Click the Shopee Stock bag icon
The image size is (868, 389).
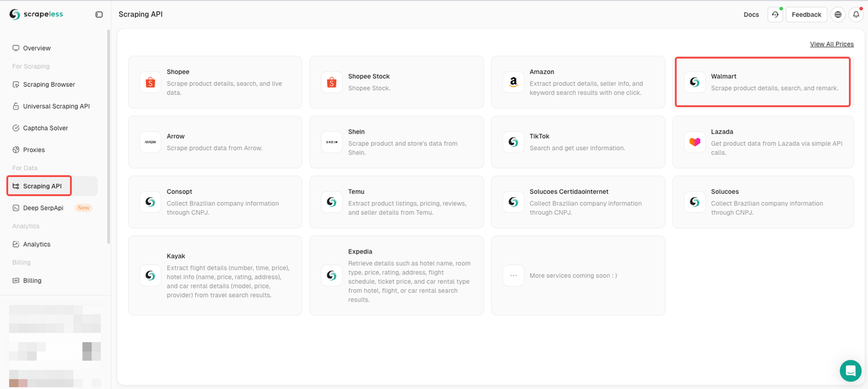click(332, 82)
